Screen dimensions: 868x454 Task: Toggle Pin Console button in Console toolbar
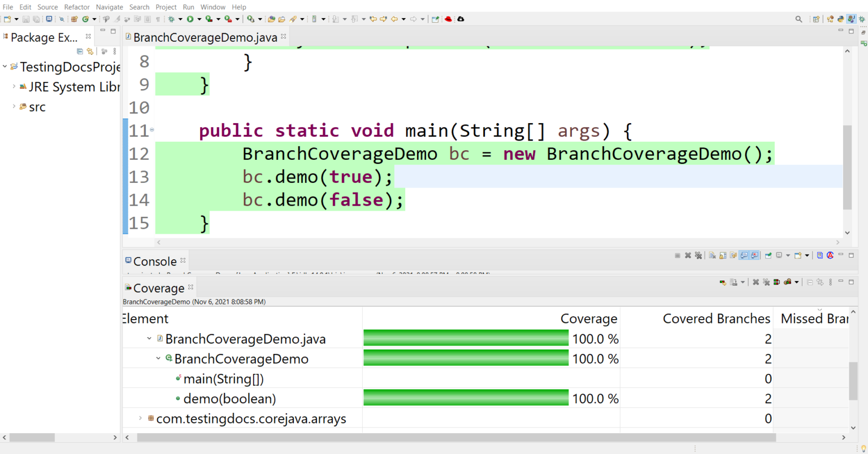click(x=769, y=255)
